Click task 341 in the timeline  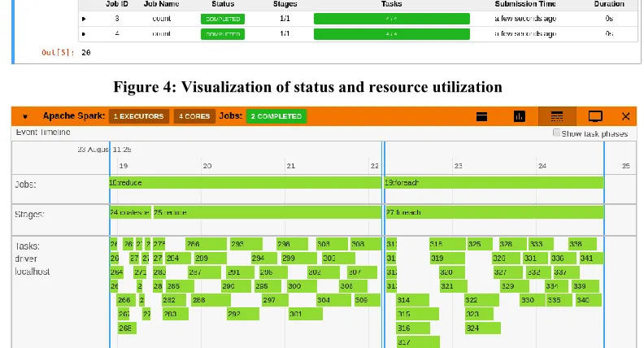tap(591, 258)
